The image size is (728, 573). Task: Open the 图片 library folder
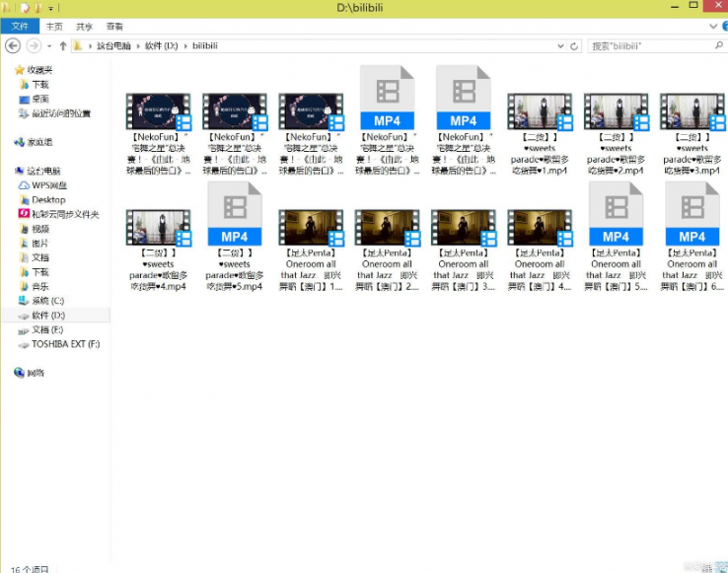[39, 244]
